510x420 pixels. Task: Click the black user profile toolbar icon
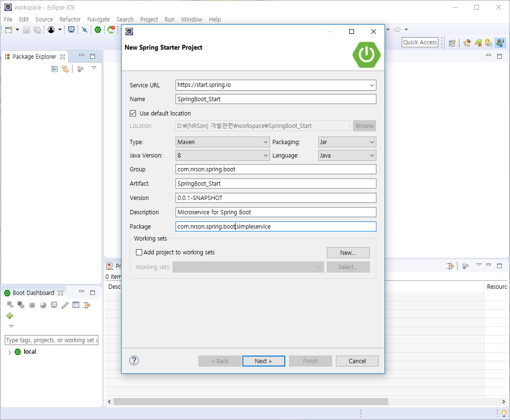click(51, 30)
